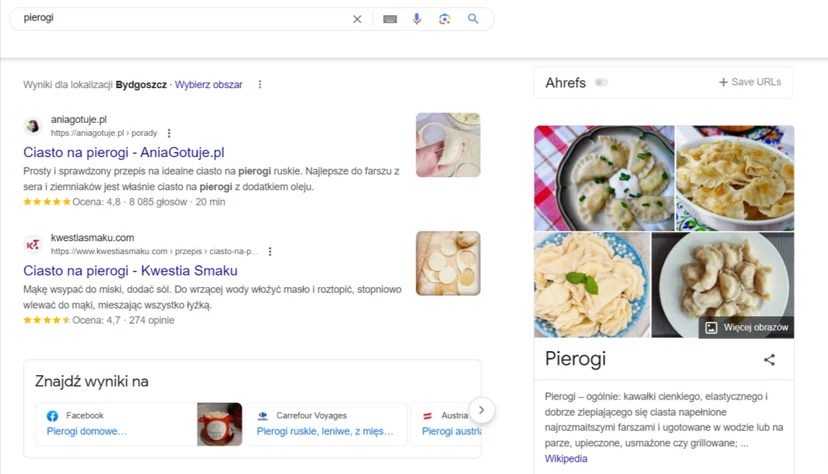Open pierogi photo on the checkered tablecloth
This screenshot has width=828, height=474.
[604, 178]
